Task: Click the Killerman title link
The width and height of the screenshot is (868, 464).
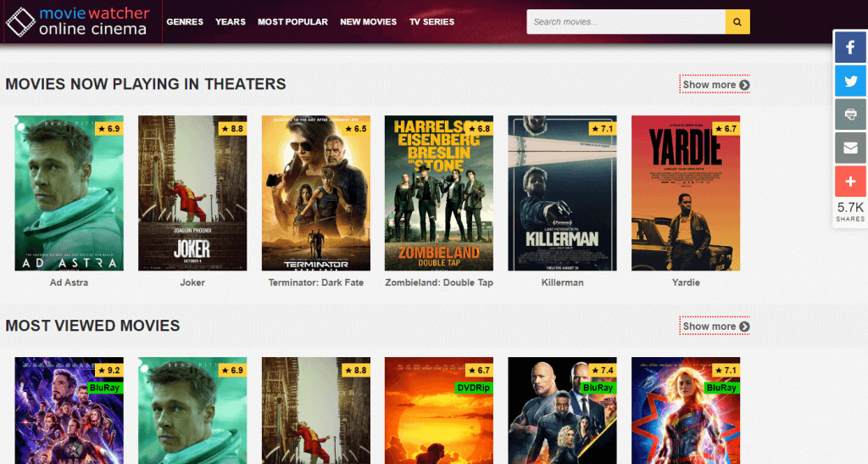Action: point(563,282)
